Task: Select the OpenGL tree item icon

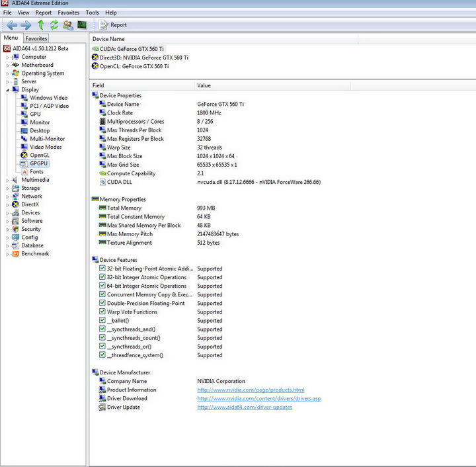Action: click(24, 155)
